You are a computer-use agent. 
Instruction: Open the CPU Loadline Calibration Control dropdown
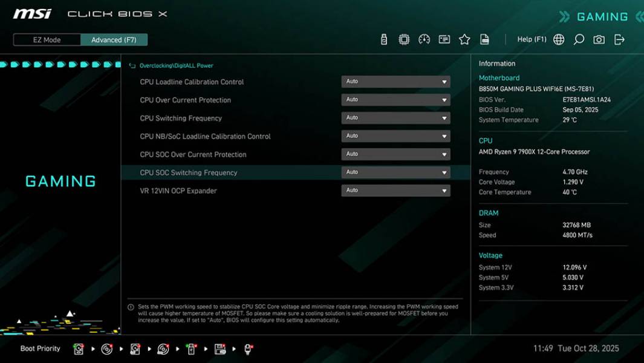(x=396, y=81)
